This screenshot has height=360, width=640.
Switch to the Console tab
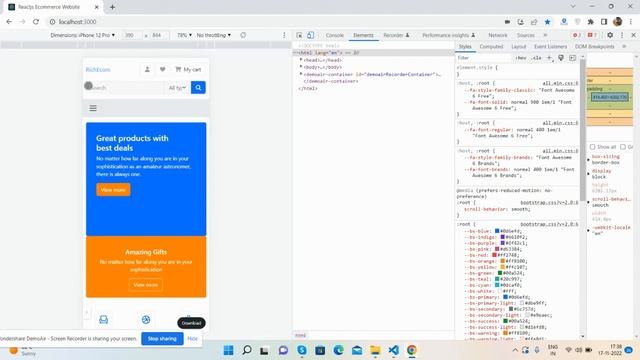tap(335, 35)
